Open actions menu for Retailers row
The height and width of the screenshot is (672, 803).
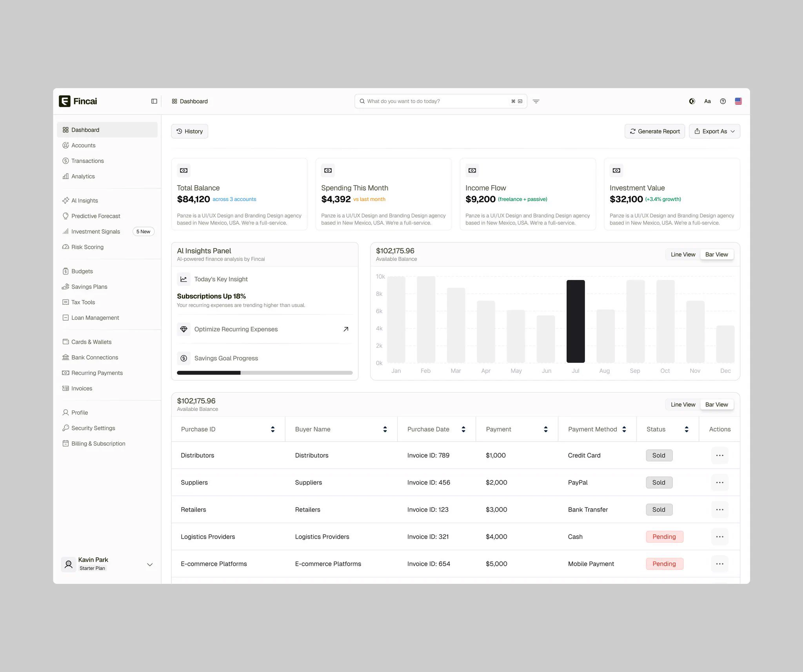click(719, 510)
